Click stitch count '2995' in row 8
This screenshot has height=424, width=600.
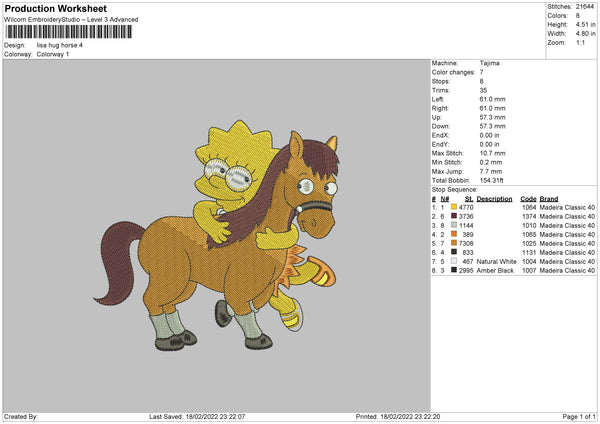466,271
